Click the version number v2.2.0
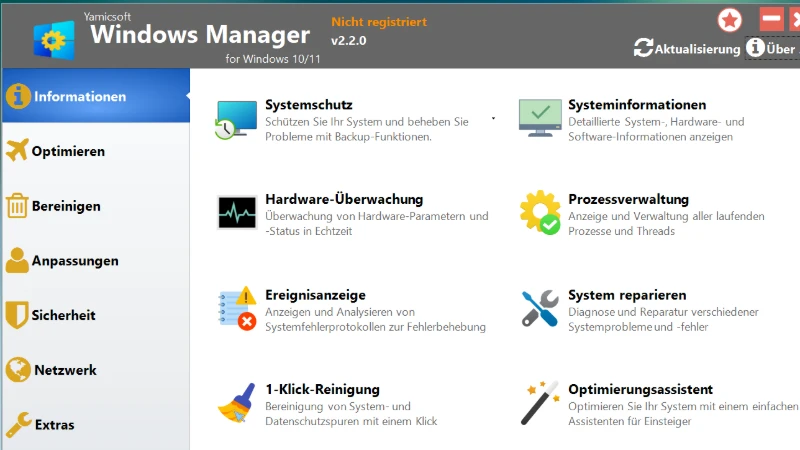Viewport: 800px width, 450px height. (x=348, y=41)
